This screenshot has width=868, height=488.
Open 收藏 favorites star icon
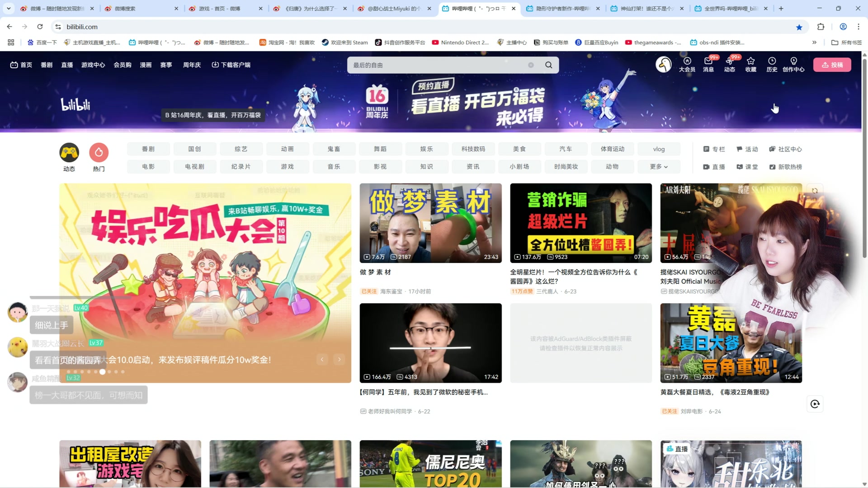[x=750, y=65]
